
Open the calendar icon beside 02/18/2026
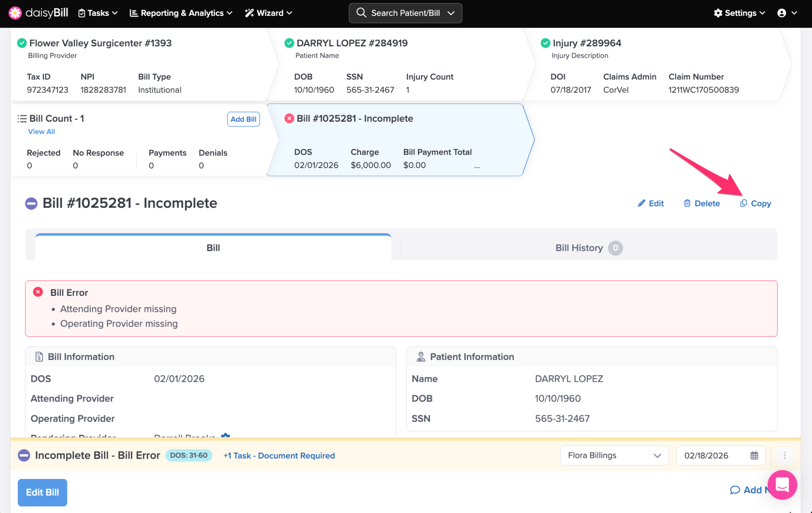point(754,456)
